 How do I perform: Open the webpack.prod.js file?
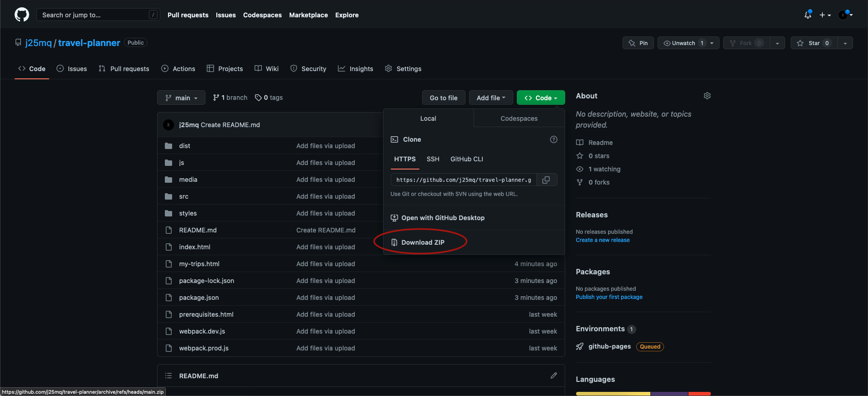point(204,348)
